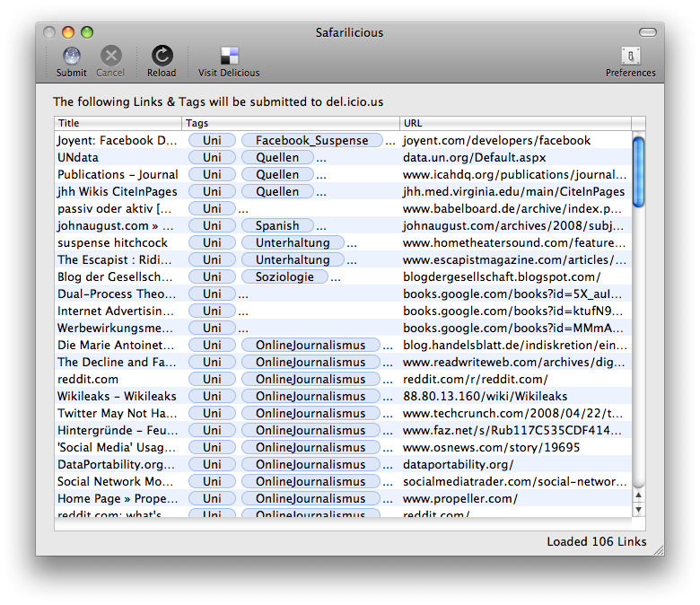Select the title Publications – Journal
The image size is (700, 605).
(x=118, y=174)
